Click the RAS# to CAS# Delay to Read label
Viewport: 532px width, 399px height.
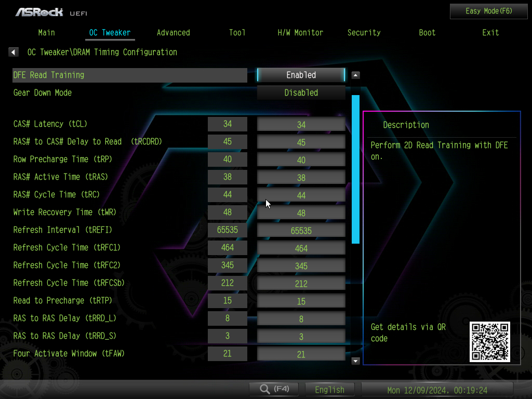point(87,141)
